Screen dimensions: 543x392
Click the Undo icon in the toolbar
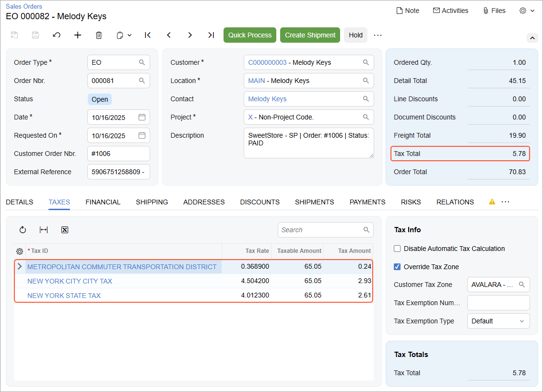pyautogui.click(x=57, y=35)
